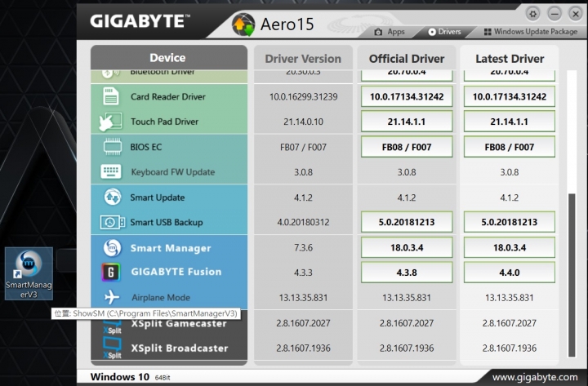Install Latest Smart Manager 18.0.3.4
This screenshot has width=588, height=386.
coord(510,247)
